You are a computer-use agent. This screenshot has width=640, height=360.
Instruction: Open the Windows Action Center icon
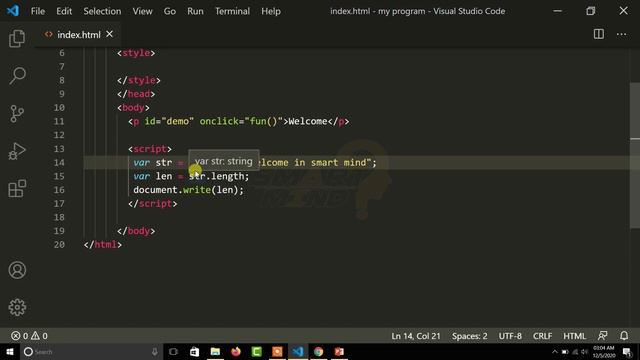[x=627, y=351]
